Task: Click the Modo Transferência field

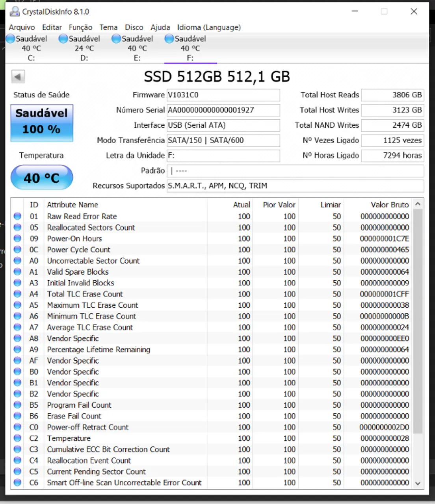Action: click(x=223, y=140)
